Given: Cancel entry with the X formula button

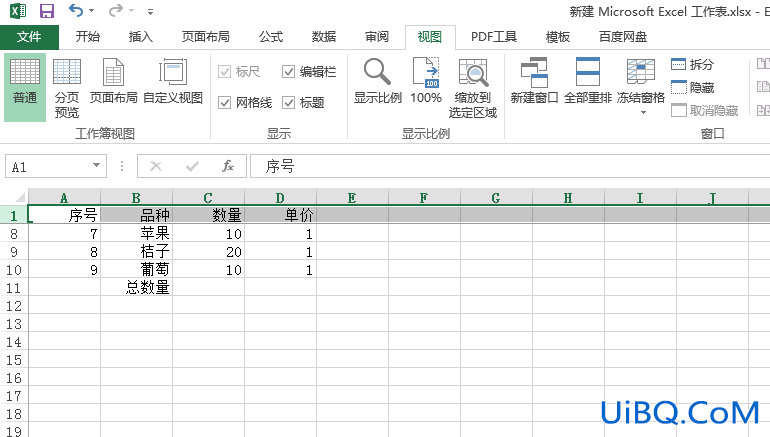Looking at the screenshot, I should (x=156, y=166).
